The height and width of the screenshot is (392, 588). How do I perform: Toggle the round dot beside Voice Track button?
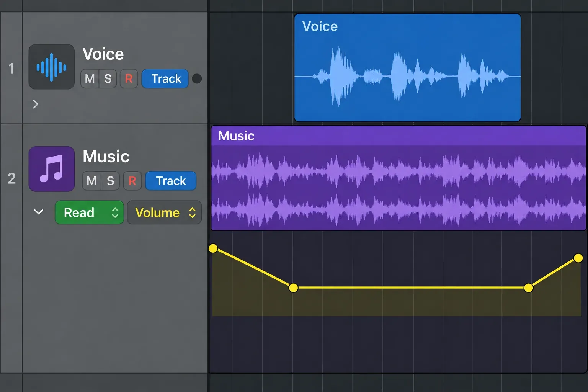(197, 78)
